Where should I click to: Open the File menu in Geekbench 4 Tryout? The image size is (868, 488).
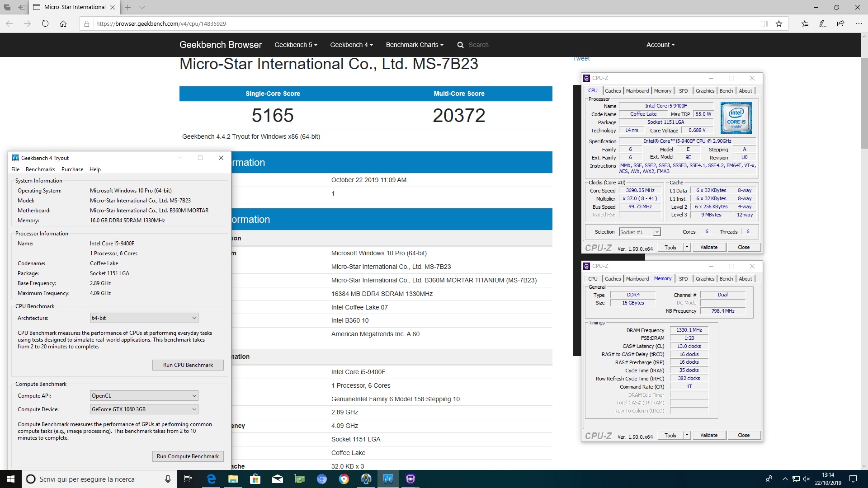[15, 169]
